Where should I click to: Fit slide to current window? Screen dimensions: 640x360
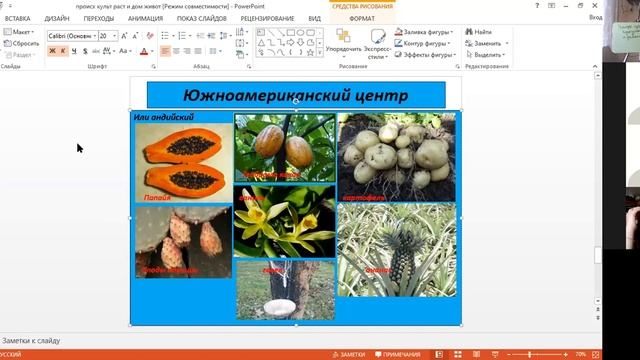pos(596,354)
